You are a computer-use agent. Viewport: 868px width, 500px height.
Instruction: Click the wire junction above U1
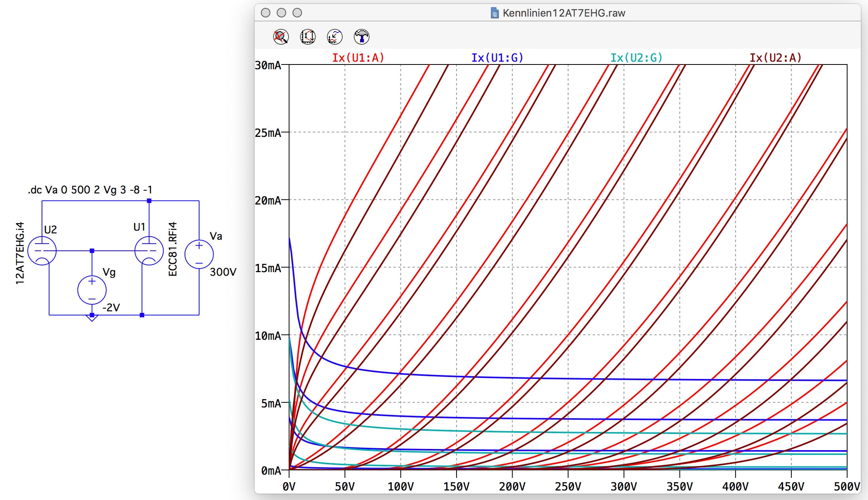pyautogui.click(x=149, y=201)
